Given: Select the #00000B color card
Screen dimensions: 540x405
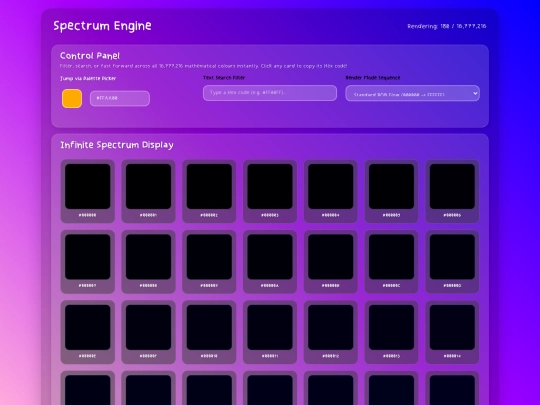Looking at the screenshot, I should 331,262.
